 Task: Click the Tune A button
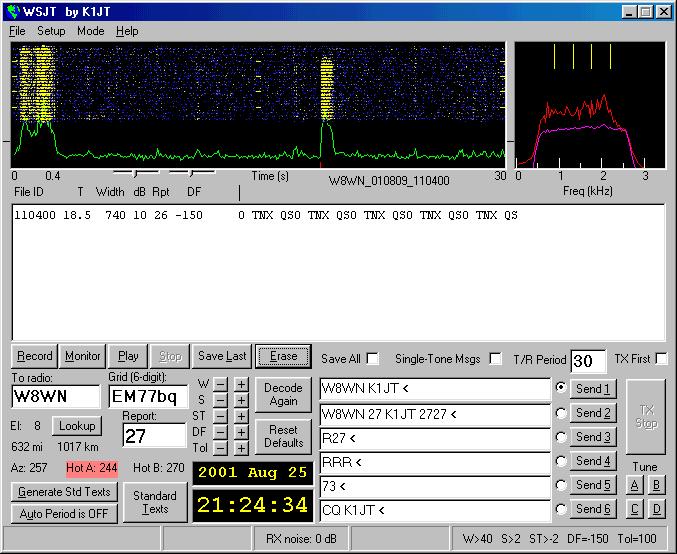point(634,485)
